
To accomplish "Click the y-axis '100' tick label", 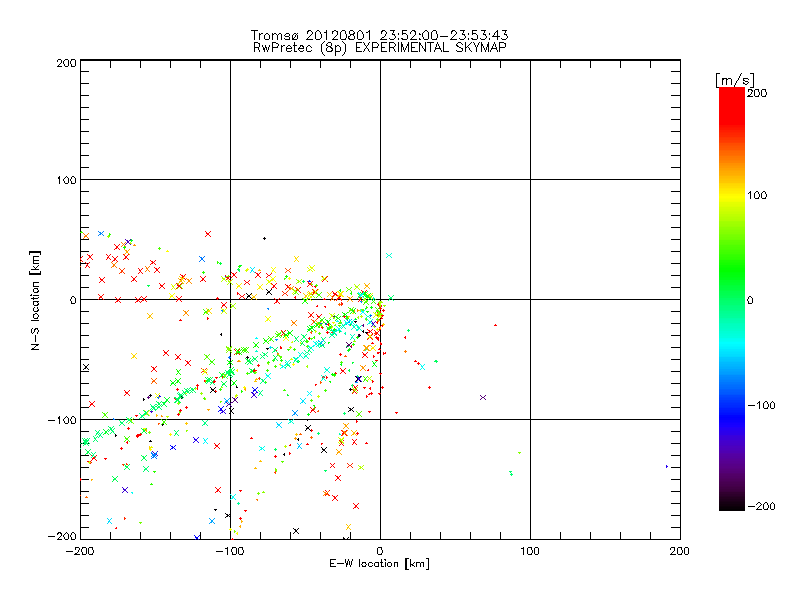I will pos(66,180).
